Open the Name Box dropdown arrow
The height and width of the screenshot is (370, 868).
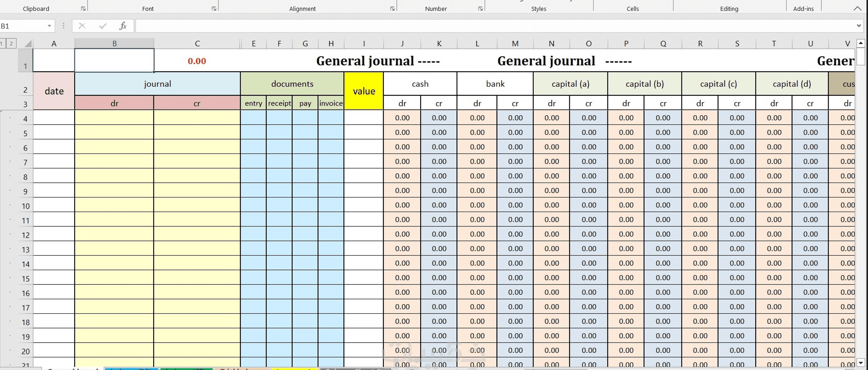pyautogui.click(x=49, y=26)
